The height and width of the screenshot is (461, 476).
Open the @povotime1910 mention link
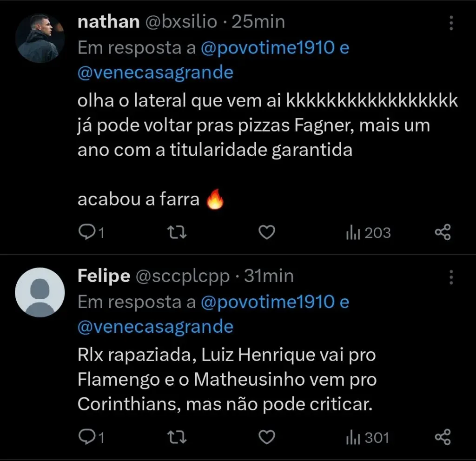pyautogui.click(x=273, y=47)
